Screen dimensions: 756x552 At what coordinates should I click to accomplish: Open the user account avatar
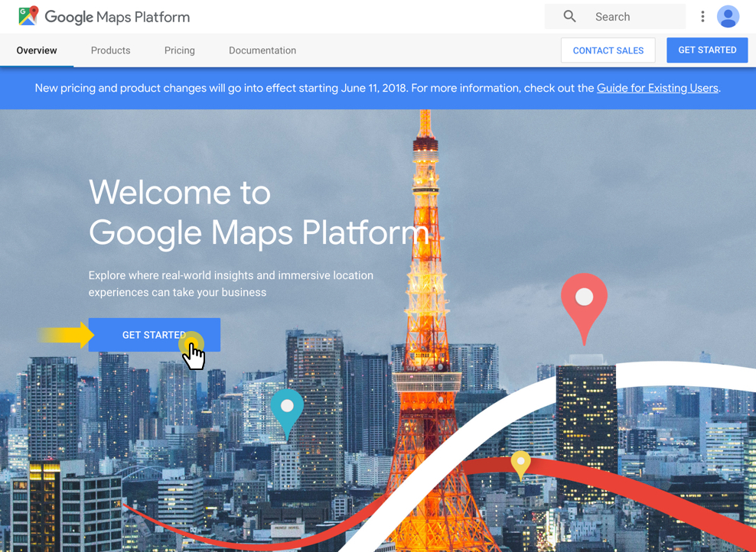[x=728, y=16]
